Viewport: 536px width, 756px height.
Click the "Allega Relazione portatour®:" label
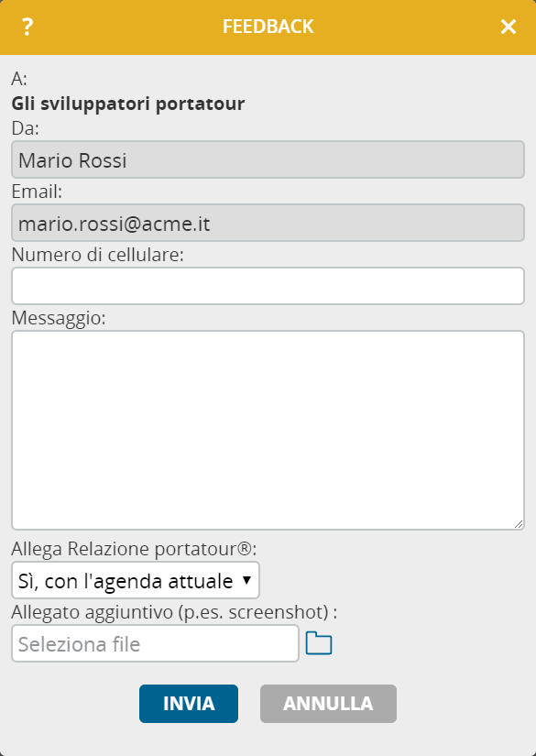(135, 549)
